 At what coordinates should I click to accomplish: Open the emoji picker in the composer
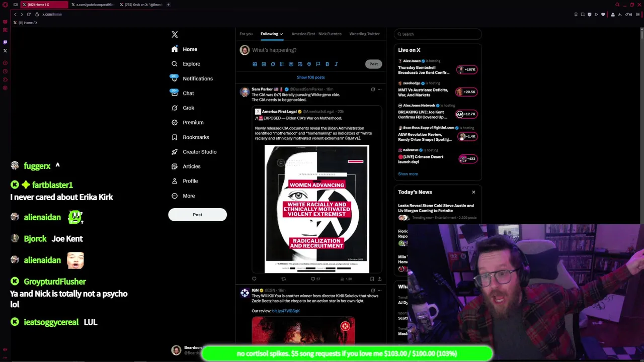(x=291, y=64)
